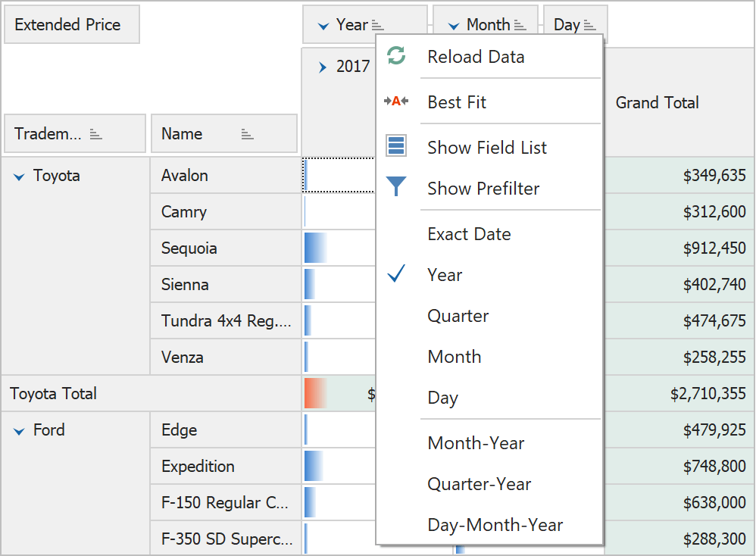This screenshot has height=556, width=756.
Task: Expand the 2017 year column
Action: [x=323, y=67]
